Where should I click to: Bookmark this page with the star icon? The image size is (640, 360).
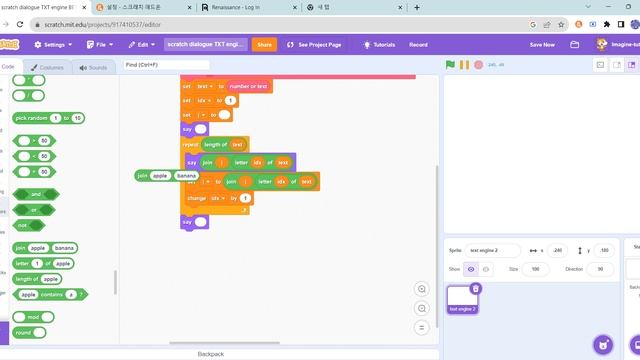(x=561, y=24)
